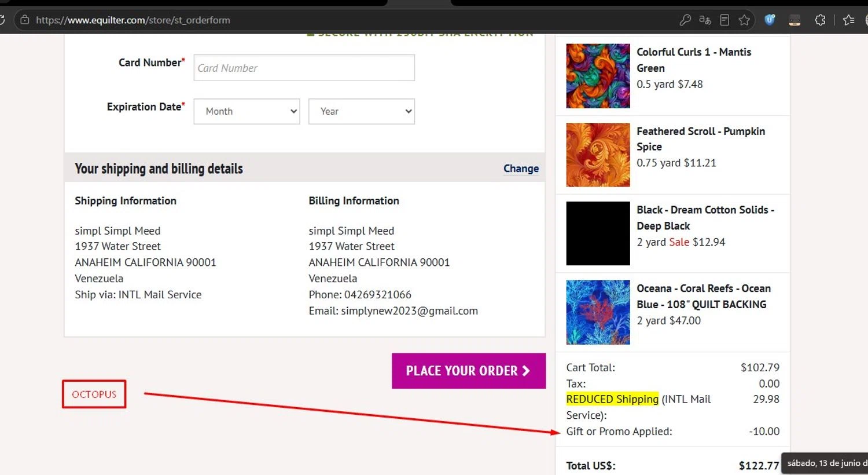Screen dimensions: 868x475
Task: Click the shipping cost 29.98
Action: click(x=766, y=399)
